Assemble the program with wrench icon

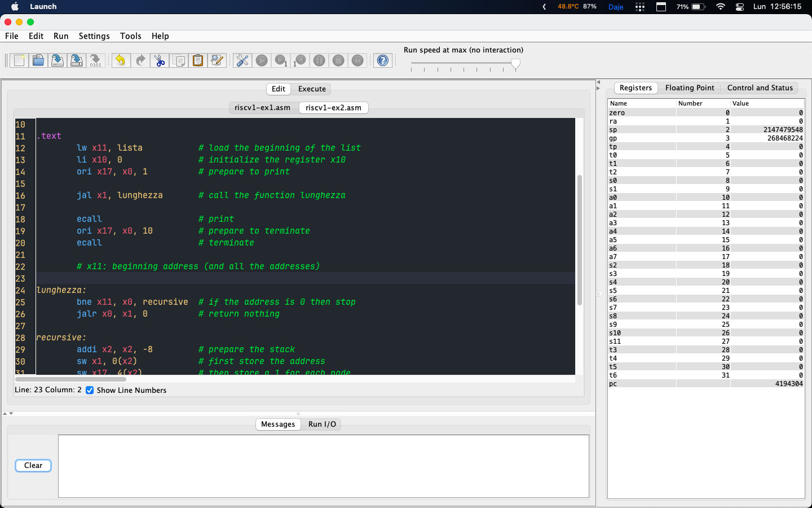tap(242, 60)
